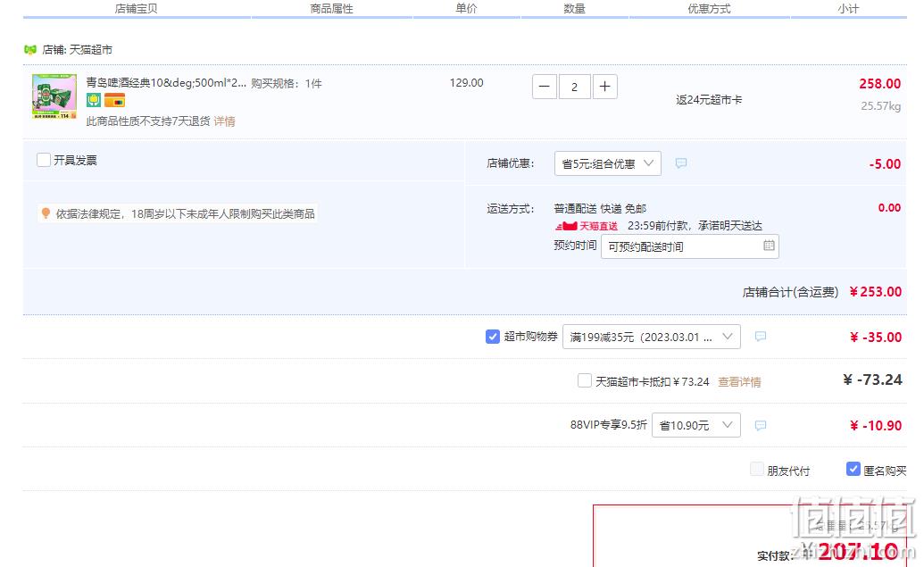Click the 店铺宝贝 column header
This screenshot has width=924, height=567.
[x=136, y=8]
